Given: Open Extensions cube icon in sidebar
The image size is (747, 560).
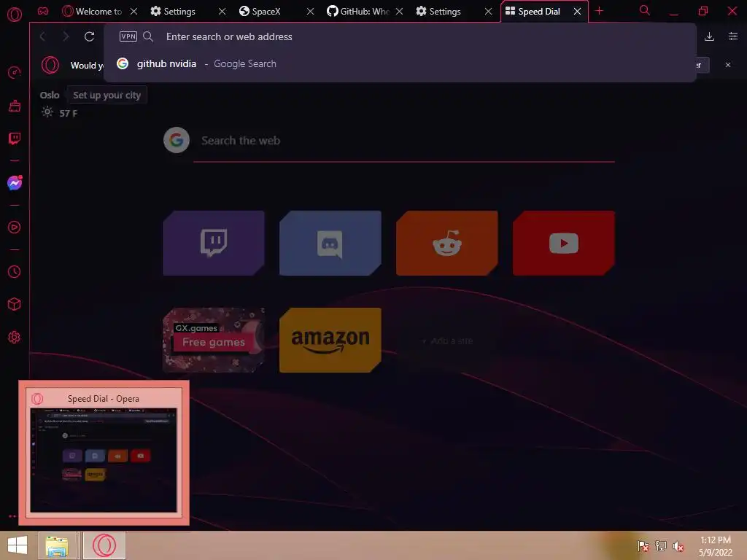Looking at the screenshot, I should tap(15, 304).
